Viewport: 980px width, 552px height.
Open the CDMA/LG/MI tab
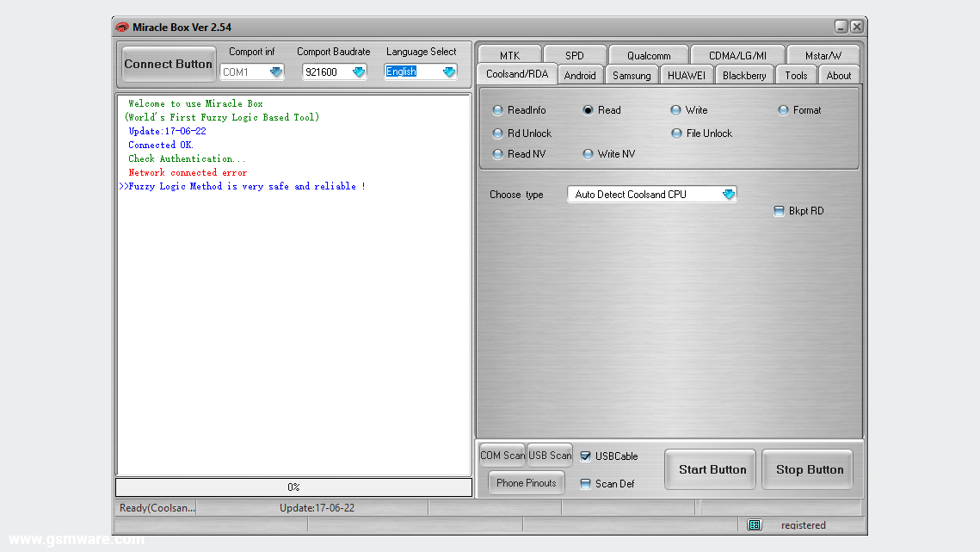click(x=737, y=55)
